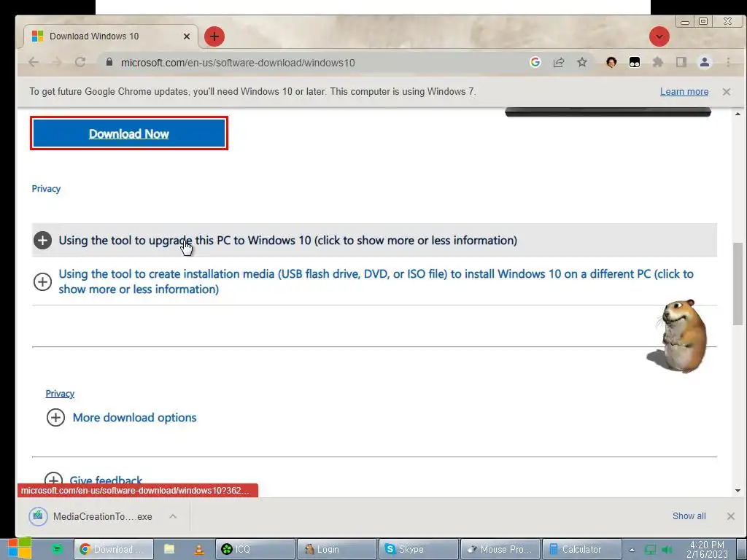Click the page's vertical scrollbar thumb
The image size is (747, 560).
(x=738, y=284)
